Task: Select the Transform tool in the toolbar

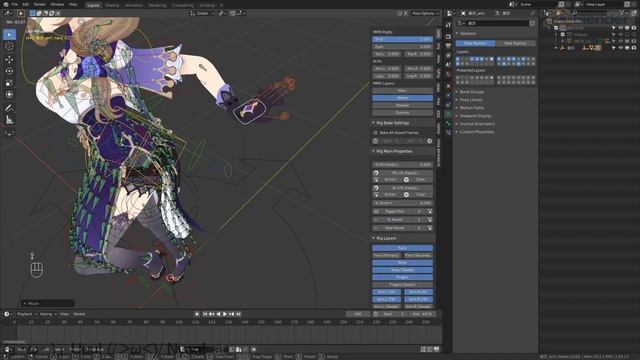Action: [9, 95]
